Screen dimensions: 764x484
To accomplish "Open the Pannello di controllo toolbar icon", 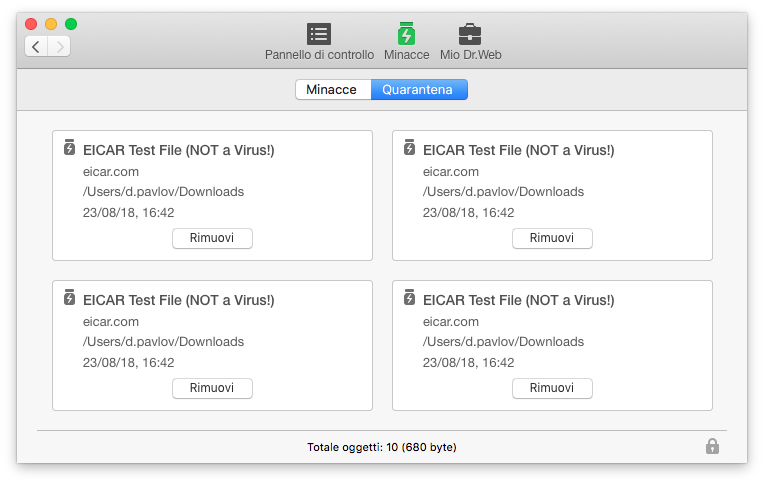I will (x=319, y=34).
